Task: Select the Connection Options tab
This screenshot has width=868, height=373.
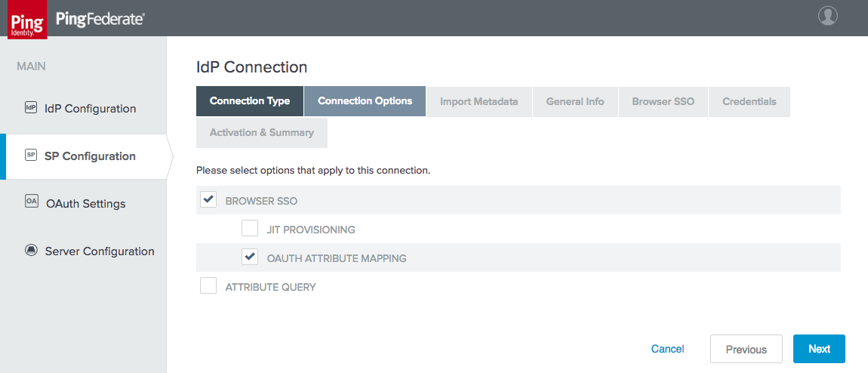Action: (x=365, y=101)
